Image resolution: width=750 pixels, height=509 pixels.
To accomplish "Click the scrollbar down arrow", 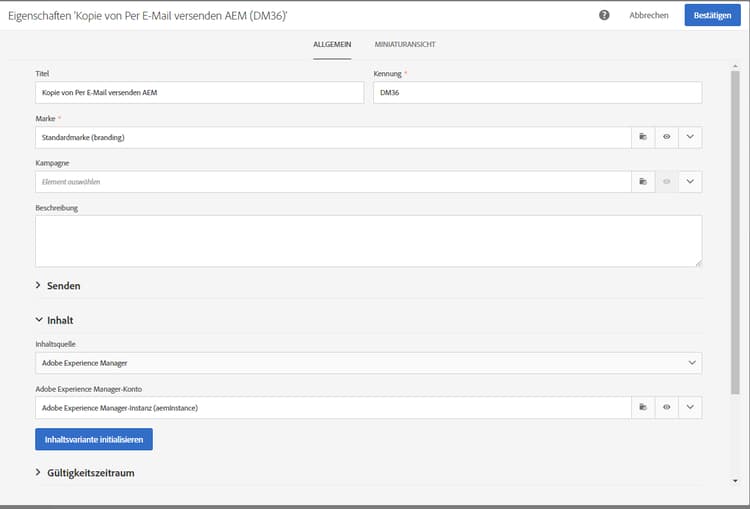I will (x=735, y=481).
